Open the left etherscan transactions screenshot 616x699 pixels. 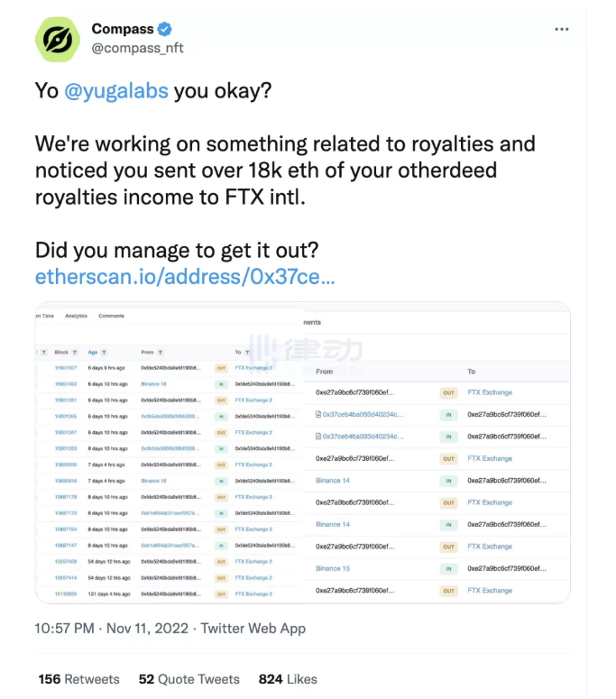pyautogui.click(x=170, y=453)
